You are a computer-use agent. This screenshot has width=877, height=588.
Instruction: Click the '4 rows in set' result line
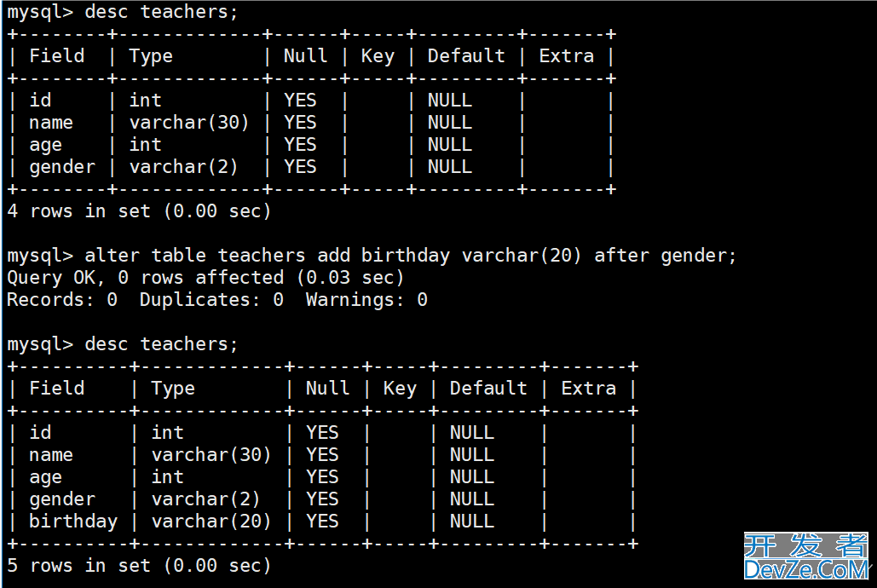pos(139,211)
